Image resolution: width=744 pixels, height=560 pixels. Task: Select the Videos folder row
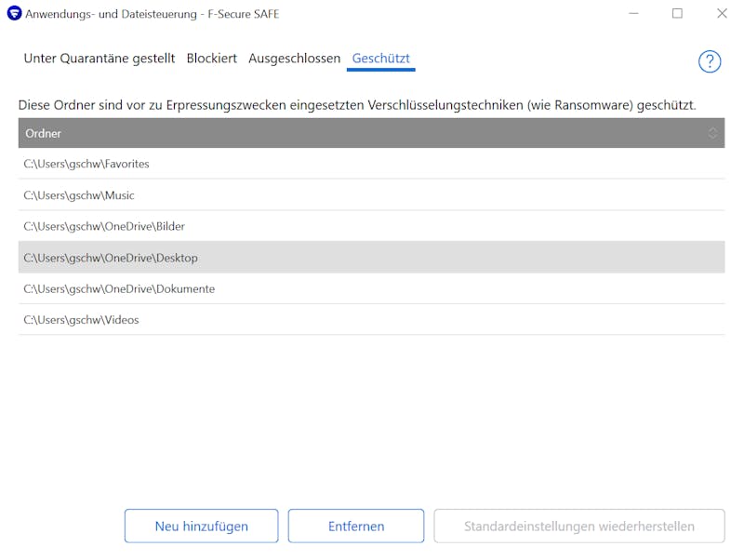tap(81, 320)
